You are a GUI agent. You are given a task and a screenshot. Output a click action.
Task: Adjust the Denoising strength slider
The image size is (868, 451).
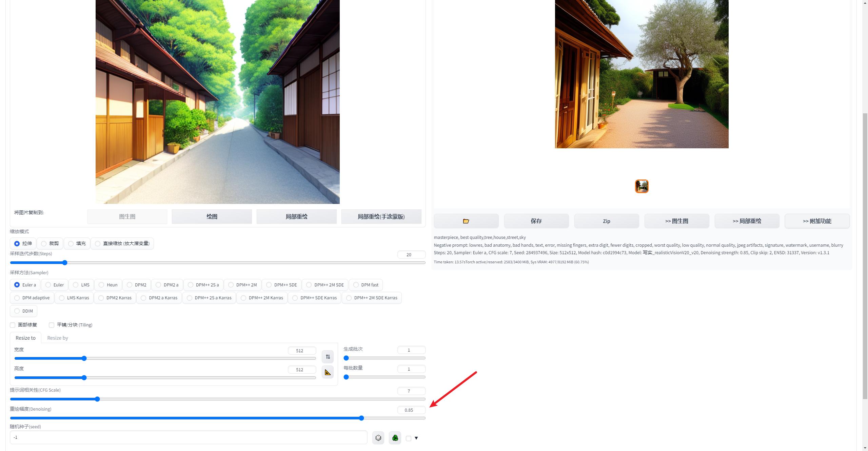[361, 418]
